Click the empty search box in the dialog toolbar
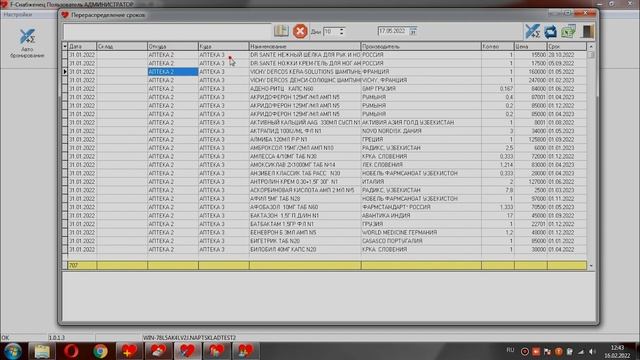 (x=167, y=32)
